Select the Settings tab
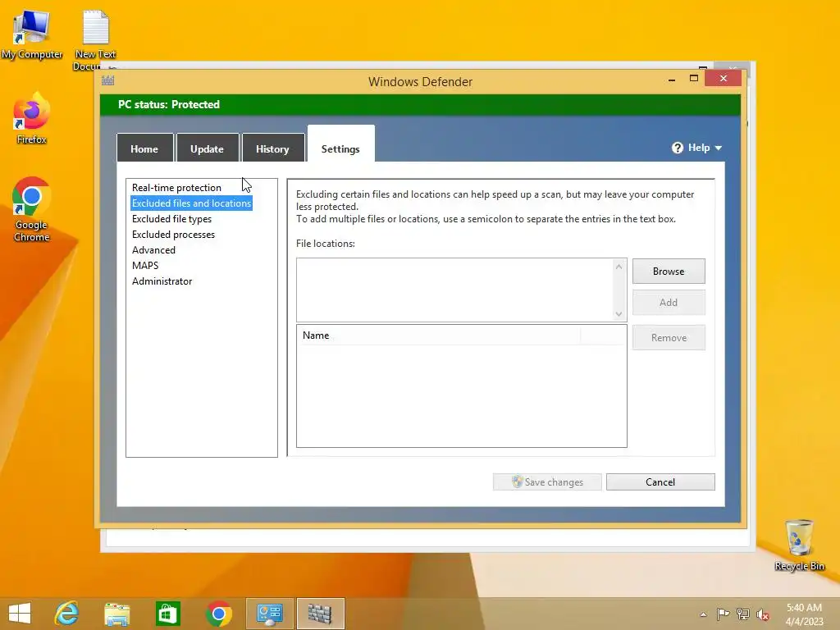The width and height of the screenshot is (840, 630). click(340, 144)
